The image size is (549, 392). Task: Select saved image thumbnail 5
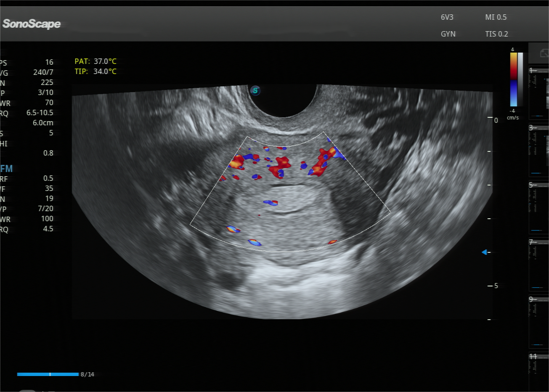pos(539,207)
